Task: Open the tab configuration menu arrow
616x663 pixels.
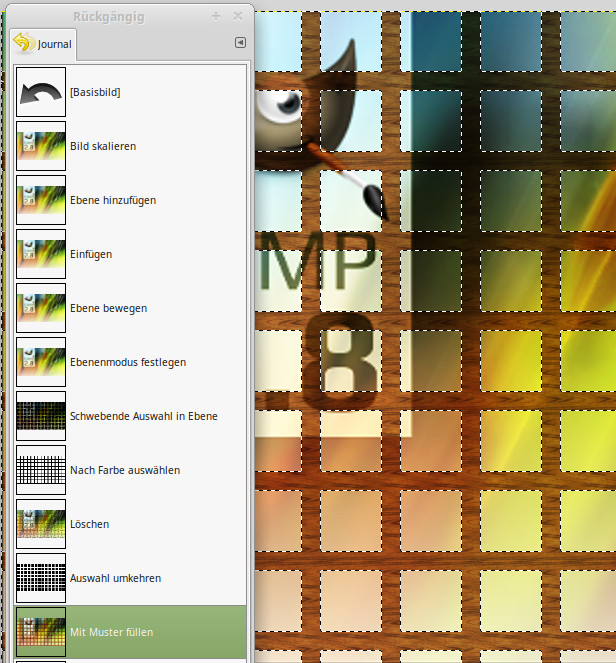Action: pos(240,43)
